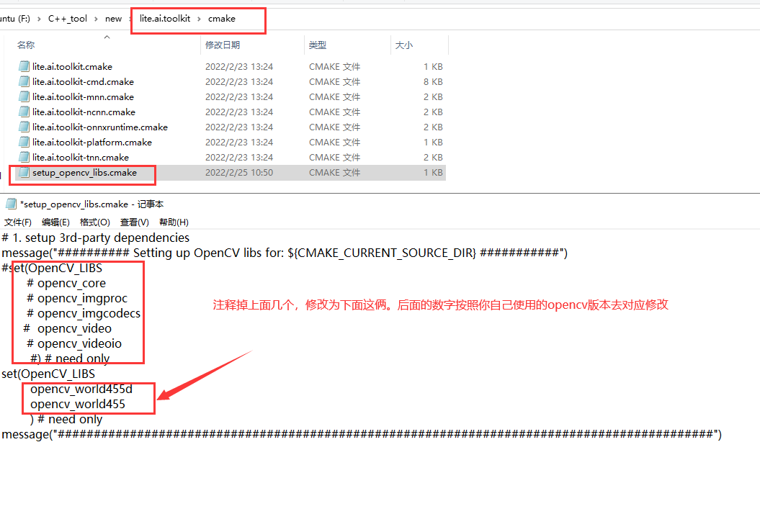
Task: Click the 2022/2/25 10:50 date cell
Action: 239,173
